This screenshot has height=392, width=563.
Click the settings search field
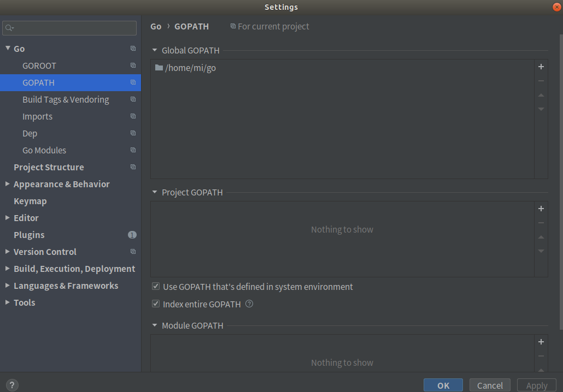click(69, 28)
